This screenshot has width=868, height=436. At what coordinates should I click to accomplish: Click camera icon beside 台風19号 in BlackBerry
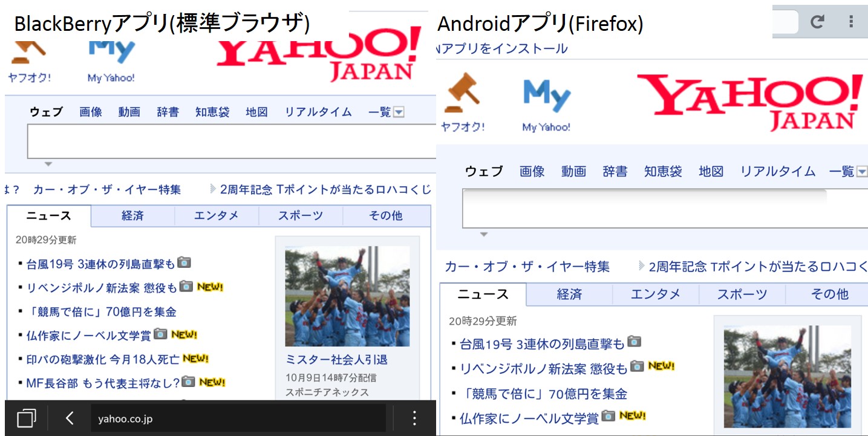(x=184, y=262)
